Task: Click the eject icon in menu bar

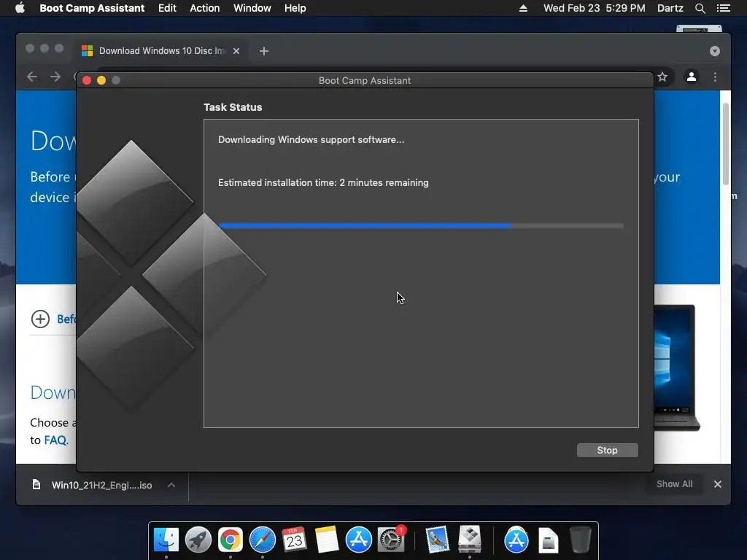Action: pyautogui.click(x=523, y=8)
